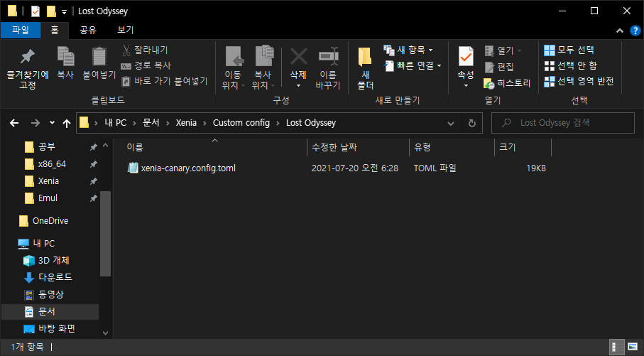This screenshot has width=644, height=356.
Task: Select 문서 in navigation pane
Action: click(x=50, y=312)
